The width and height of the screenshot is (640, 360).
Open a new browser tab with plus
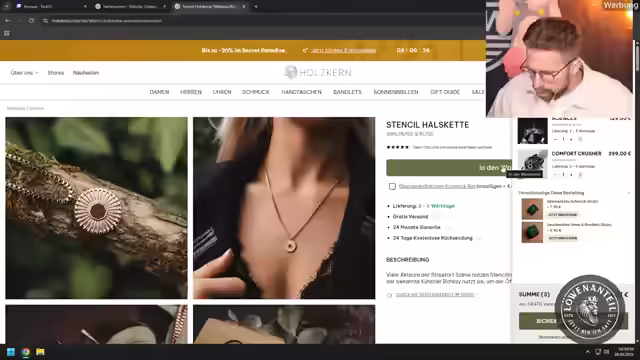[x=256, y=7]
